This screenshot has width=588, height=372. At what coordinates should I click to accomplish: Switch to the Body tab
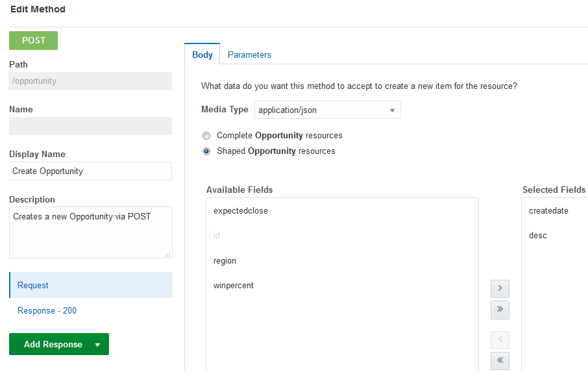coord(202,55)
